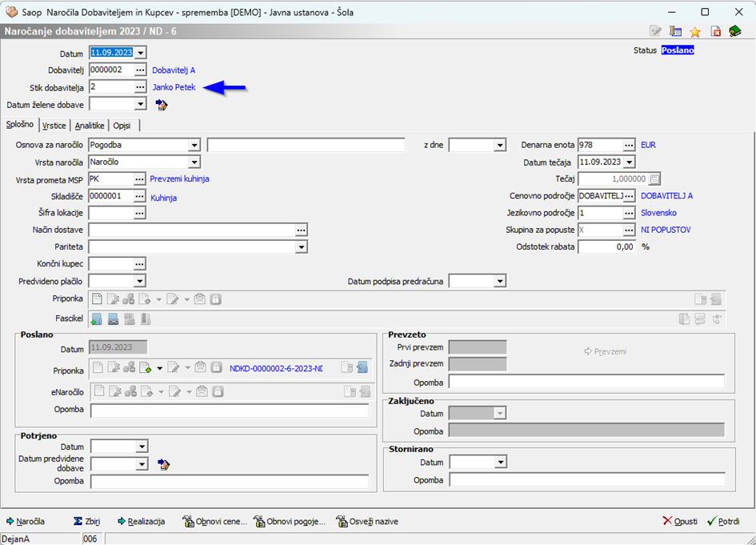Click the star favorites icon in header

[695, 32]
